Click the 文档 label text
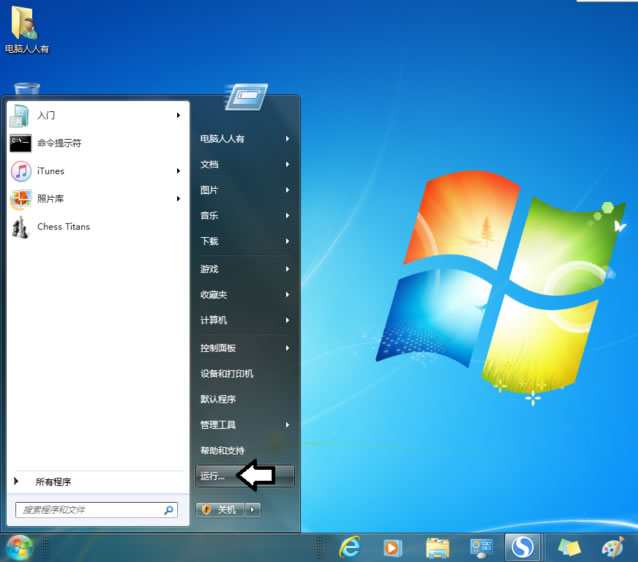Image resolution: width=638 pixels, height=562 pixels. click(x=209, y=164)
